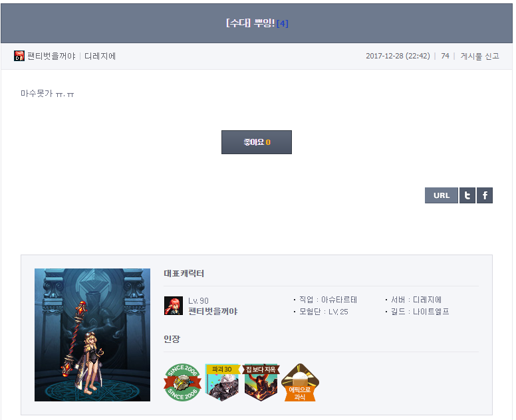Copy post link with URL button
The height and width of the screenshot is (420, 516).
[x=442, y=195]
